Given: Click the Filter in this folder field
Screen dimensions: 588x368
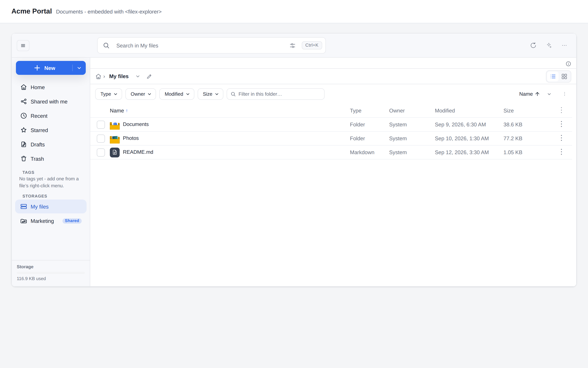Looking at the screenshot, I should point(276,94).
